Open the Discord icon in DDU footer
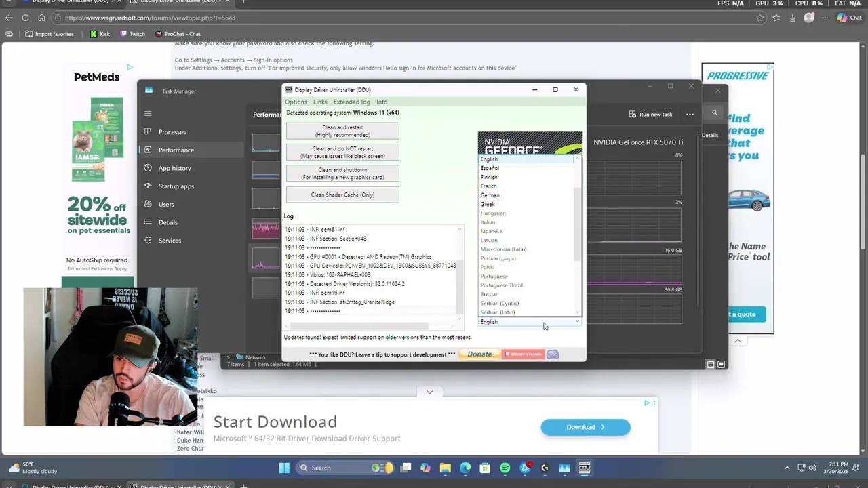The height and width of the screenshot is (488, 868). click(x=553, y=354)
